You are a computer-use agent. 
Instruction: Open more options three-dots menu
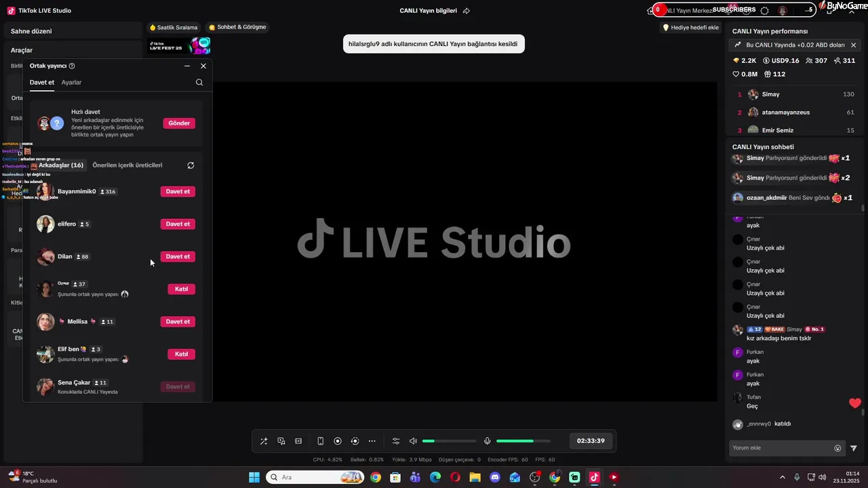pyautogui.click(x=372, y=441)
